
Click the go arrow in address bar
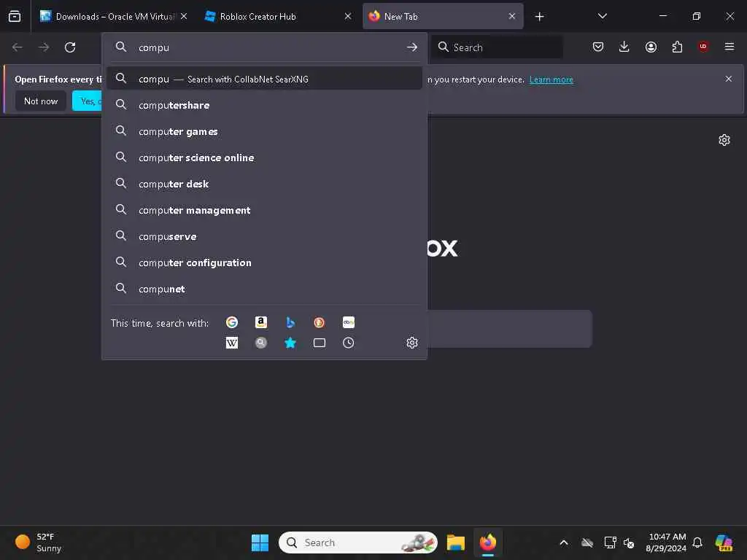(412, 47)
